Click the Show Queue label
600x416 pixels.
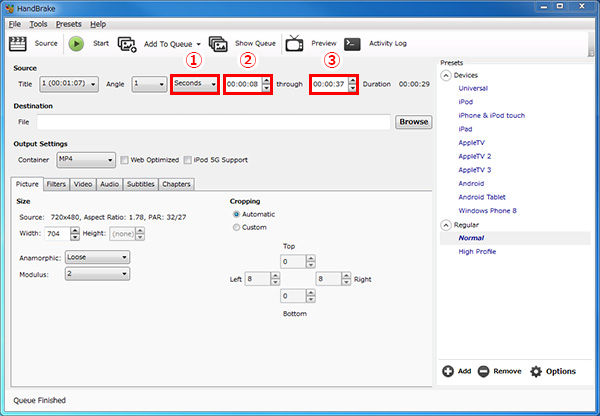point(255,44)
